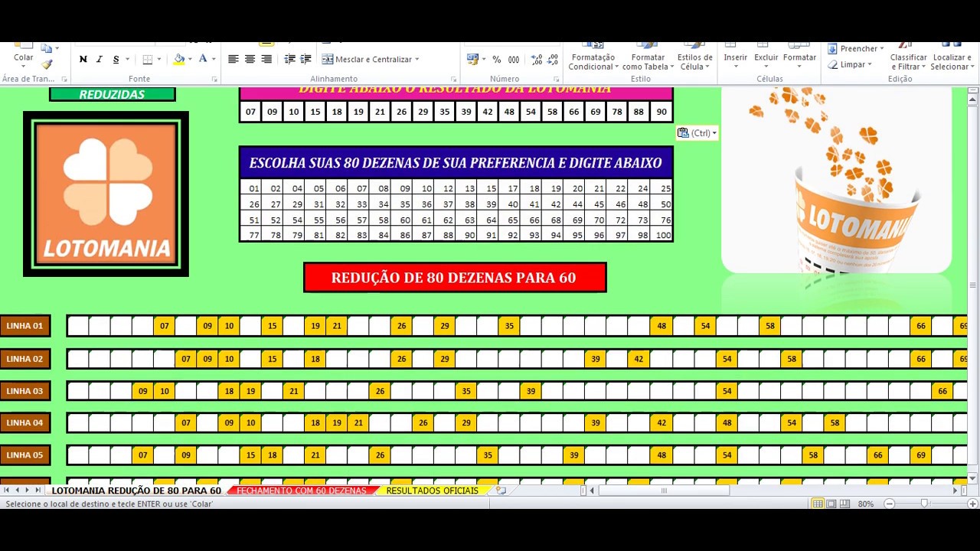Open Estilos de Célula menu
This screenshot has width=980, height=551.
click(x=695, y=59)
